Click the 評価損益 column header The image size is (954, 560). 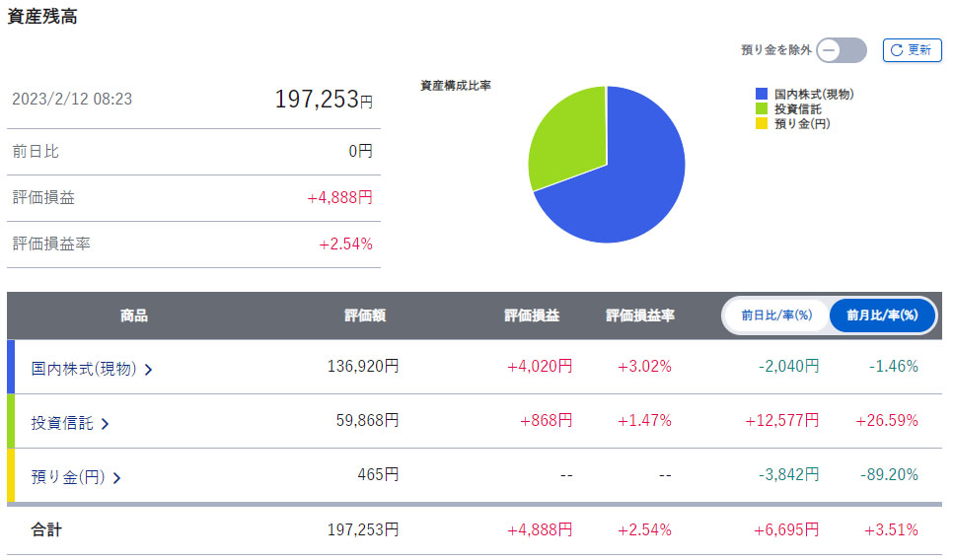pos(532,315)
